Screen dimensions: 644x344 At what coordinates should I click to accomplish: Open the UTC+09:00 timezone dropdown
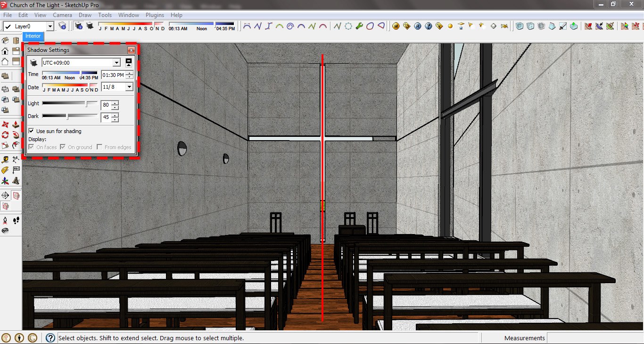pos(116,62)
